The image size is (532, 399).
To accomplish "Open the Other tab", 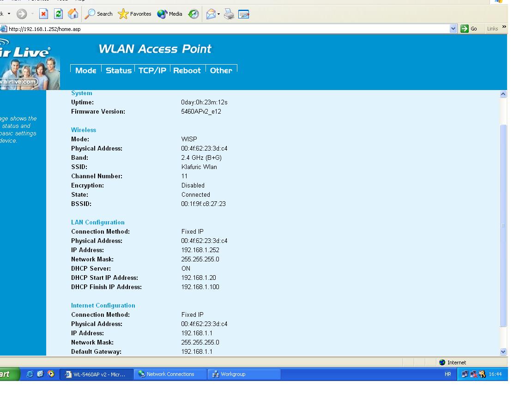I will pos(221,70).
